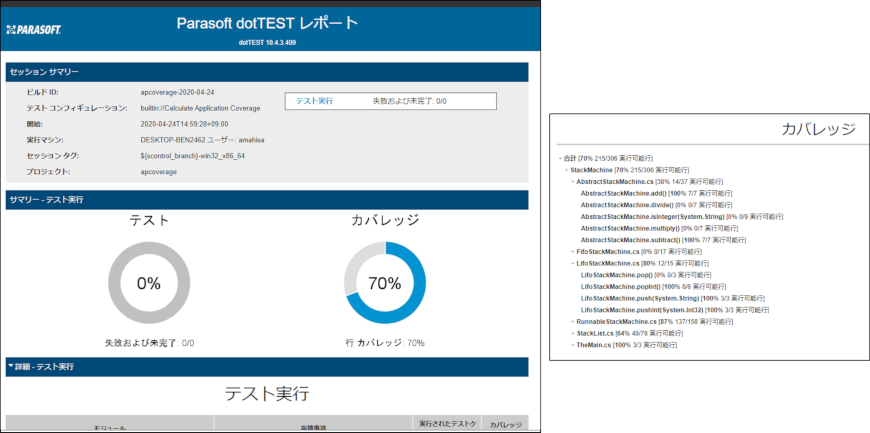Image resolution: width=870 pixels, height=433 pixels.
Task: Expand the RunnableStackMachine.cs node
Action: 573,321
